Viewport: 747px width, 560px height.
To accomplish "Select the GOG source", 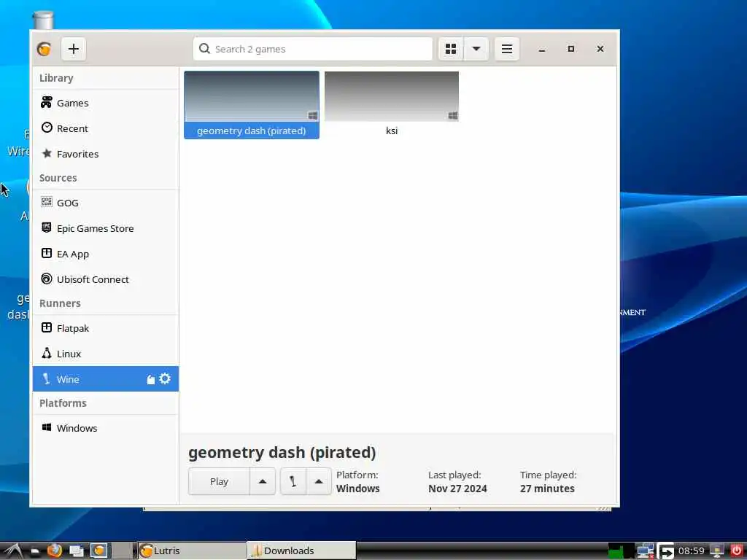I will [x=106, y=203].
